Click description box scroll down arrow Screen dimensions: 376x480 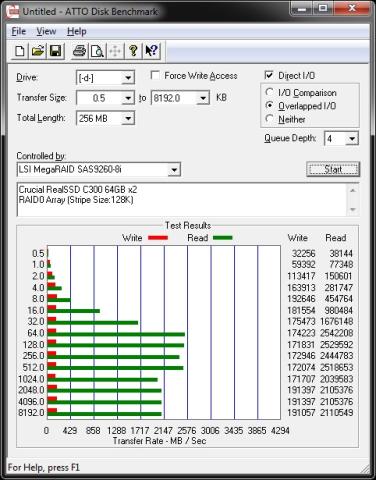tap(353, 209)
